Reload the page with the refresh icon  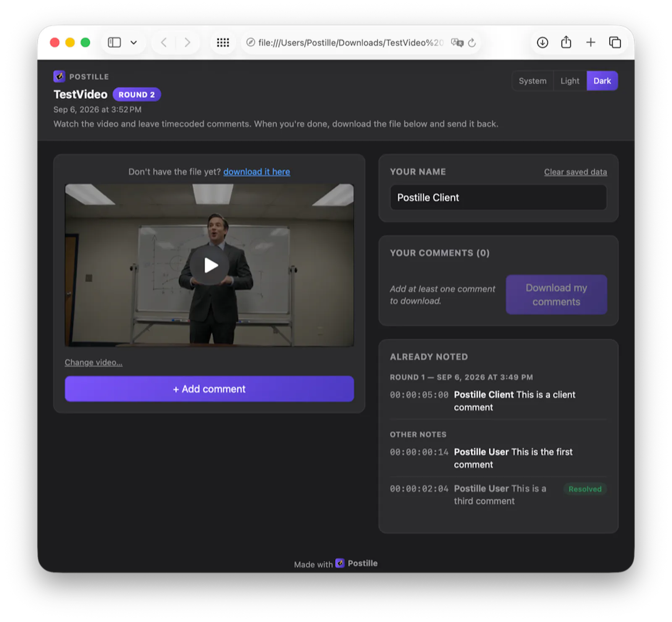[472, 42]
